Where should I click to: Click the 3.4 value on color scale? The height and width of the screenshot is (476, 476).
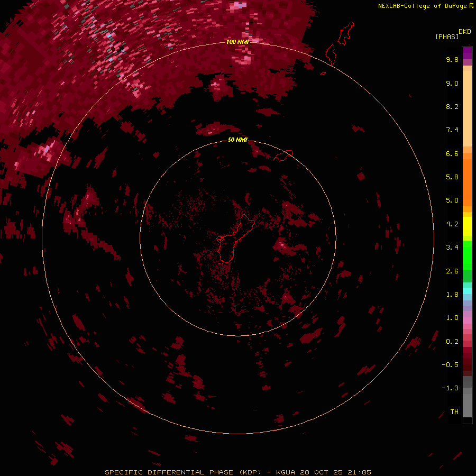pyautogui.click(x=452, y=248)
